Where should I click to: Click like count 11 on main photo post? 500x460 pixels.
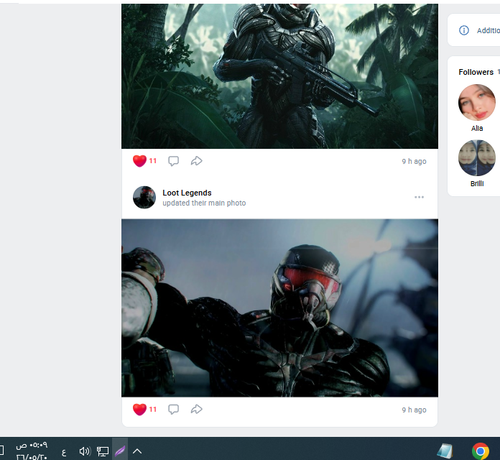[153, 409]
